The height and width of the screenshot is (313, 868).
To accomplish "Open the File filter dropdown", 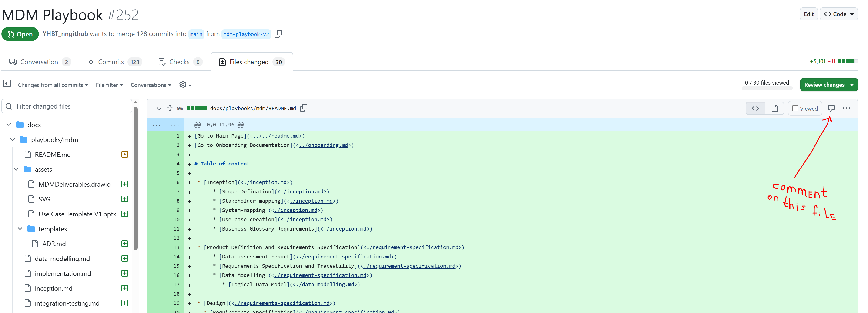I will coord(110,85).
